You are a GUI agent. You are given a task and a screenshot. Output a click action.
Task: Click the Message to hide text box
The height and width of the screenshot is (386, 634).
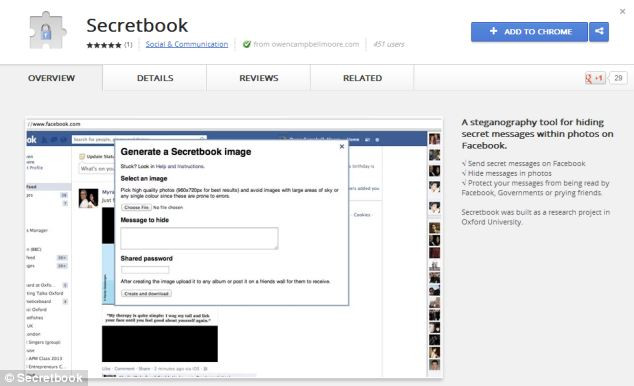pyautogui.click(x=199, y=238)
